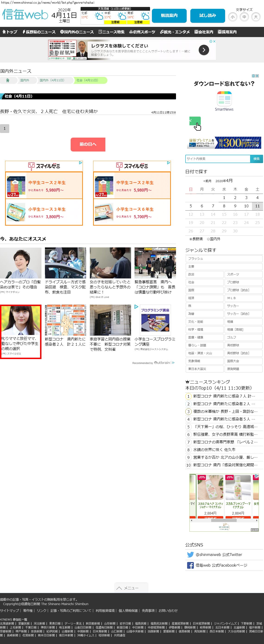Open the スポーツ genre
Image resolution: width=264 pixels, height=644 pixels.
point(243,274)
